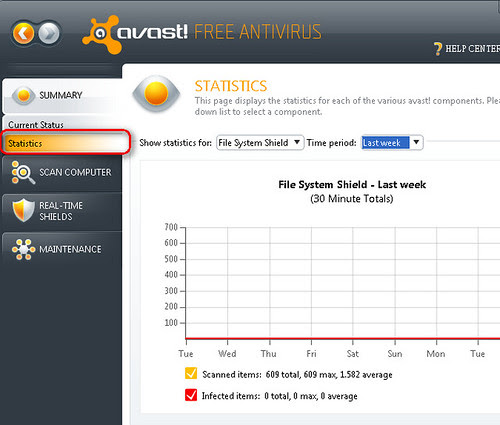The width and height of the screenshot is (500, 425).
Task: Click the Scan Computer magnifier icon
Action: [x=22, y=172]
